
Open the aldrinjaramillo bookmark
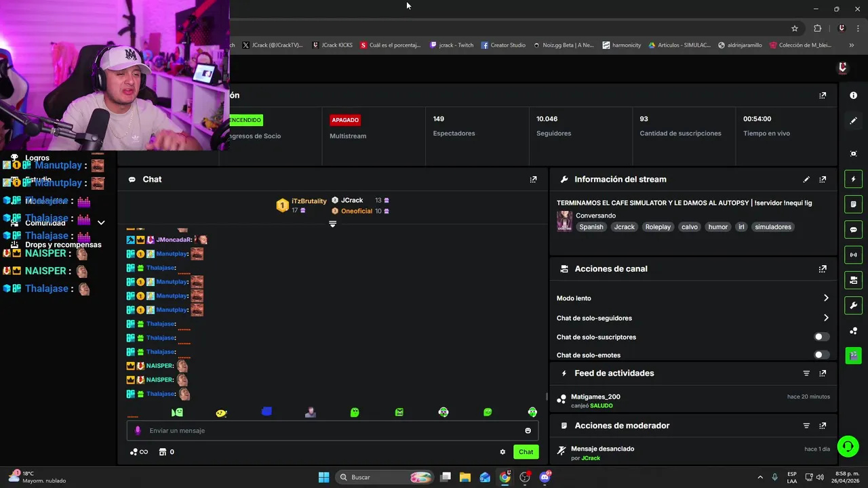740,45
